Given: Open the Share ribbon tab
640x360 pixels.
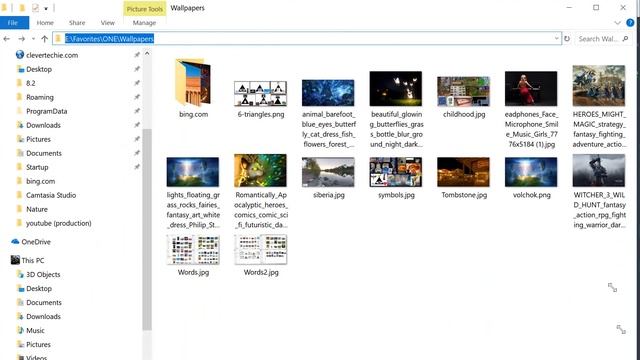Looking at the screenshot, I should pyautogui.click(x=77, y=23).
